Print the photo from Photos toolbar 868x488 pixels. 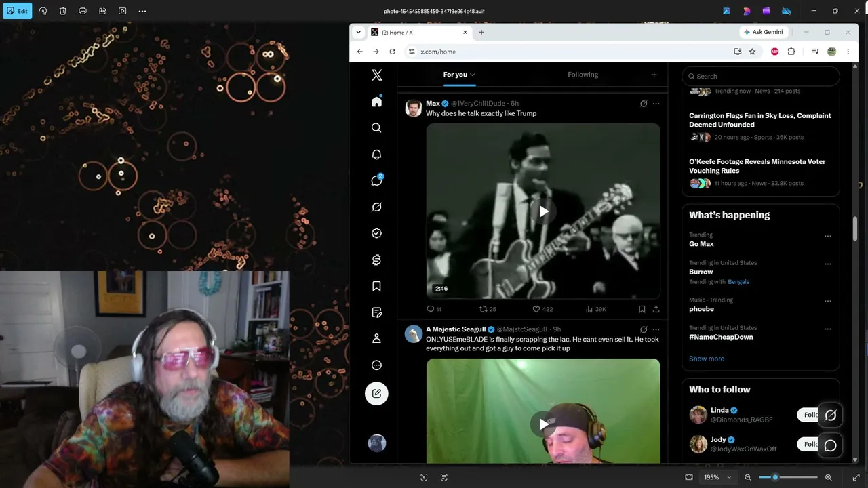[x=83, y=11]
